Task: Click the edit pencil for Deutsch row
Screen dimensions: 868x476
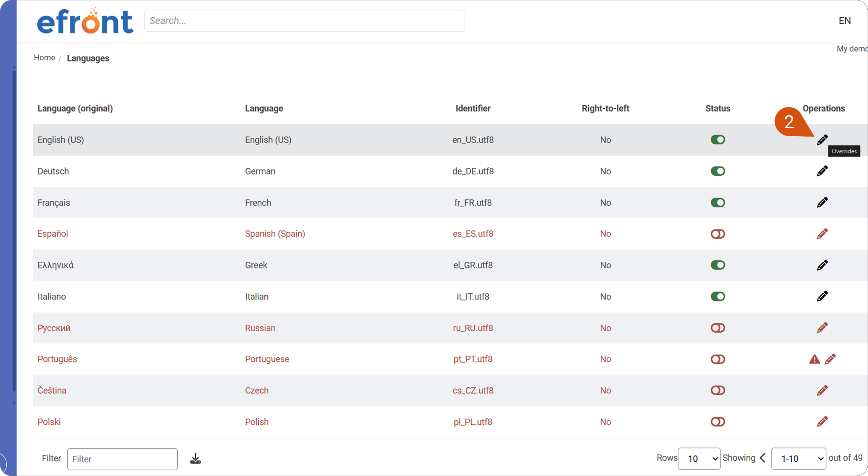Action: pos(822,171)
